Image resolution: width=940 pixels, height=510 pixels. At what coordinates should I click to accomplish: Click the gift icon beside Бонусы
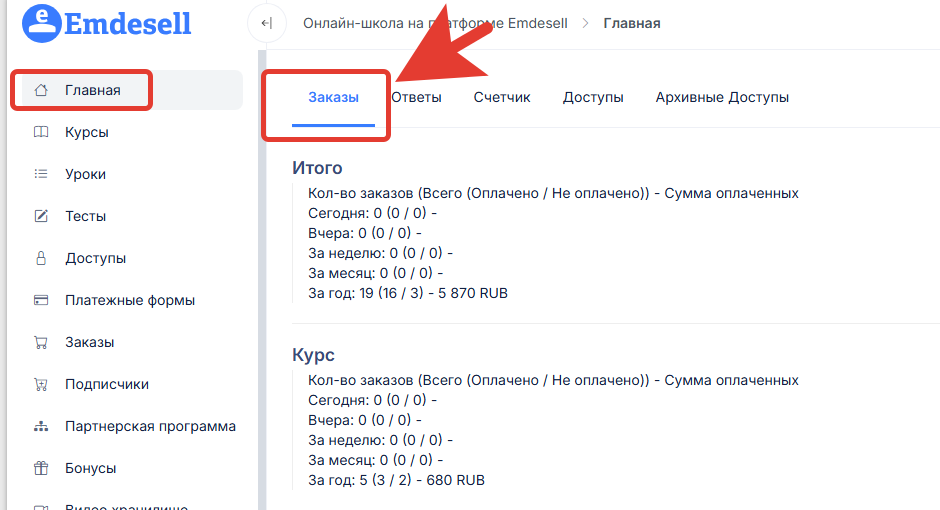41,468
